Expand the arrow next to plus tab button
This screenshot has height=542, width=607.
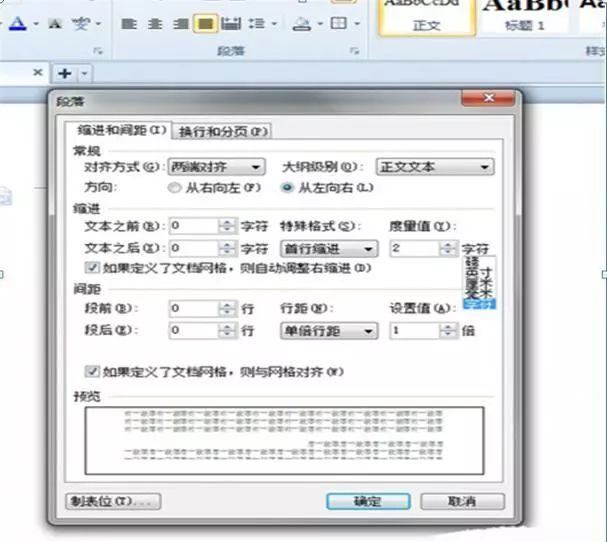[x=85, y=74]
